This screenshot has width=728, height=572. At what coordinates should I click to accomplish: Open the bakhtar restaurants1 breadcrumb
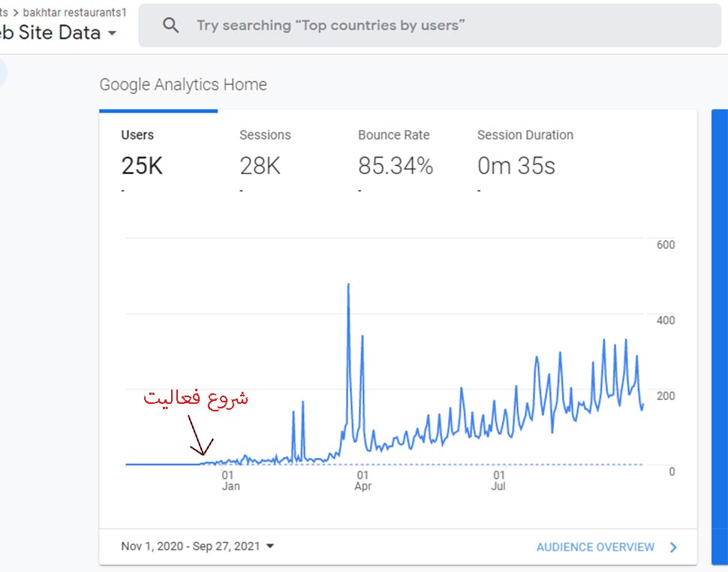pyautogui.click(x=74, y=13)
